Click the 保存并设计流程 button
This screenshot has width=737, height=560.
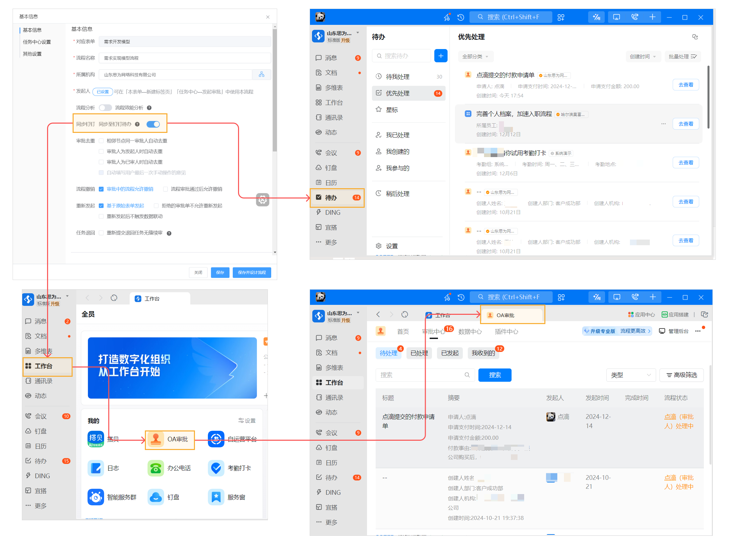click(x=252, y=272)
